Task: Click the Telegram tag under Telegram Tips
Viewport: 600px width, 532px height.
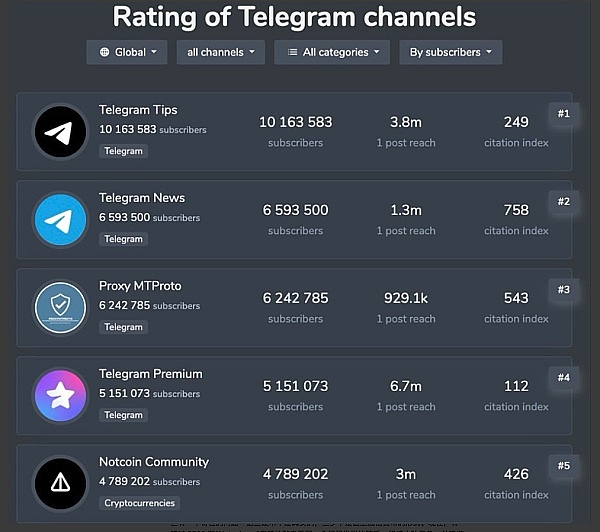Action: click(124, 151)
